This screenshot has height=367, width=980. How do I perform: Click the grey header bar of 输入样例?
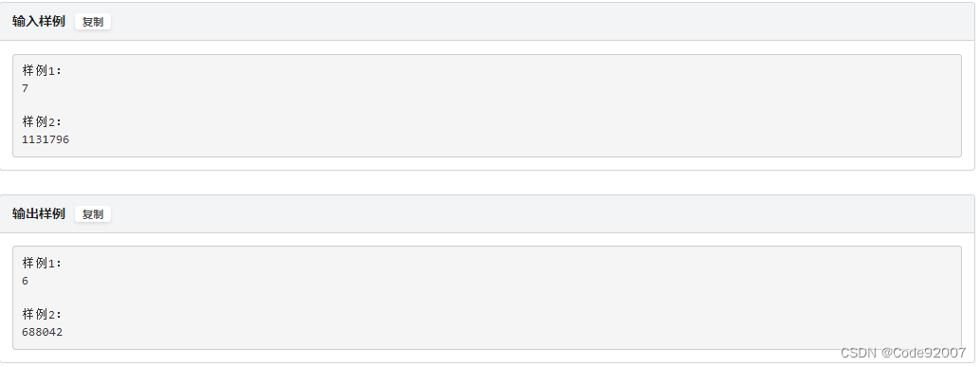click(x=487, y=21)
